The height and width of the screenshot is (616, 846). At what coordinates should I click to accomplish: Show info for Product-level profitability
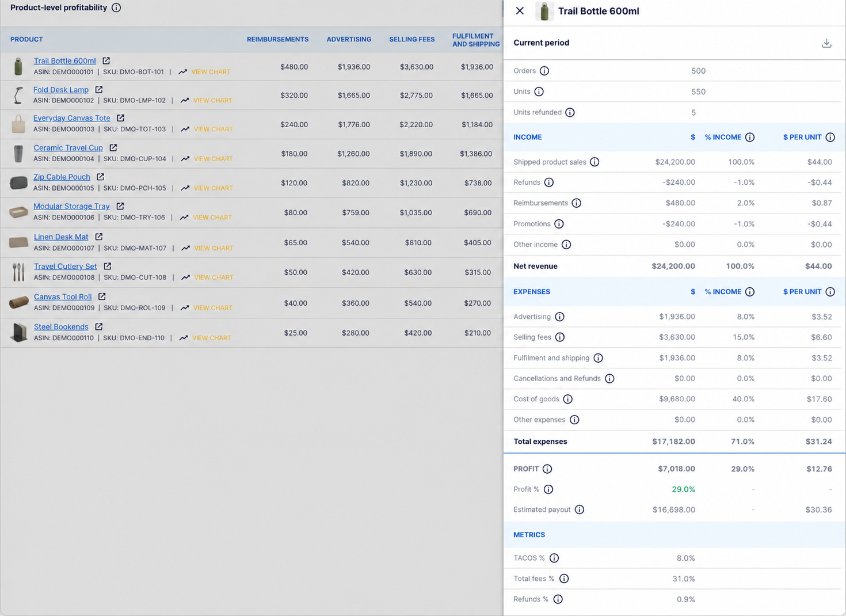pyautogui.click(x=116, y=8)
